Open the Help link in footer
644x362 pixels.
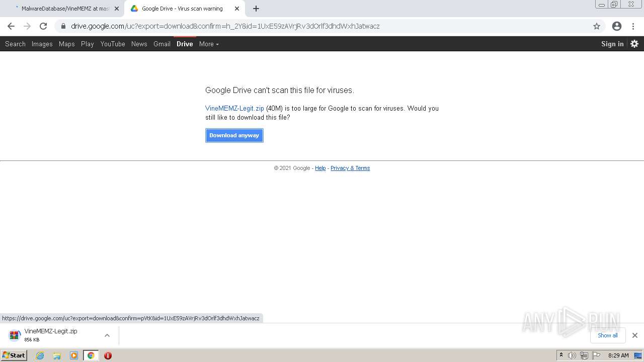pos(320,168)
